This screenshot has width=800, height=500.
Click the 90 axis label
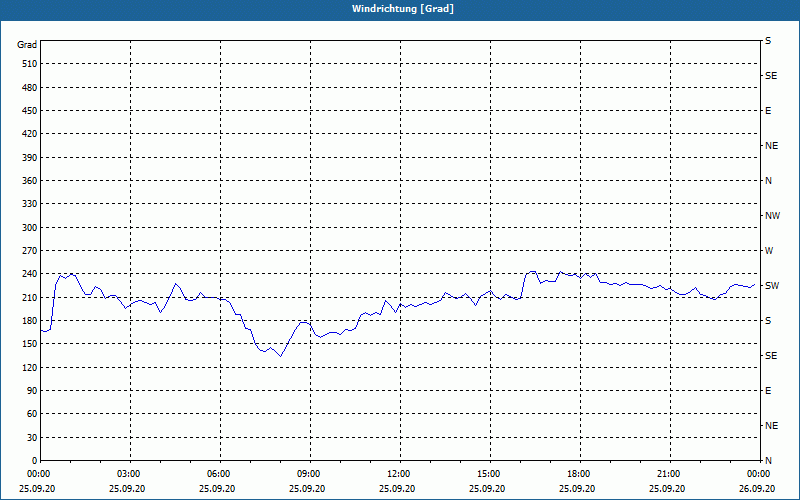click(32, 391)
